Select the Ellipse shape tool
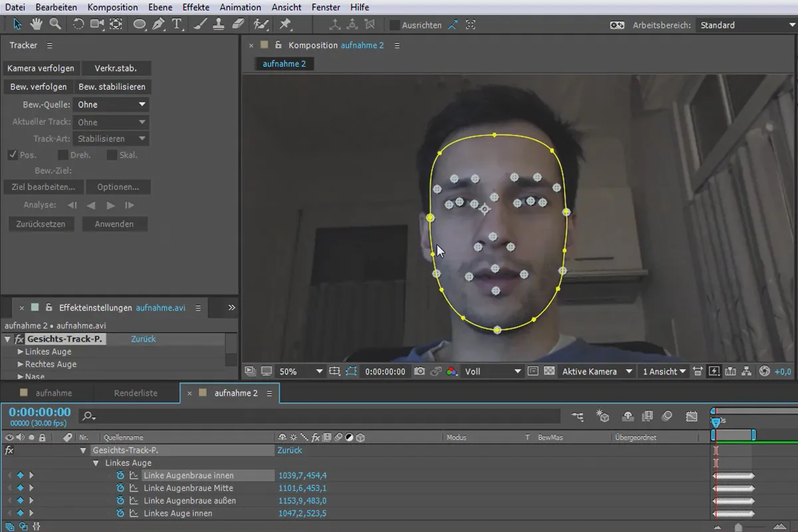798x532 pixels. coord(140,25)
